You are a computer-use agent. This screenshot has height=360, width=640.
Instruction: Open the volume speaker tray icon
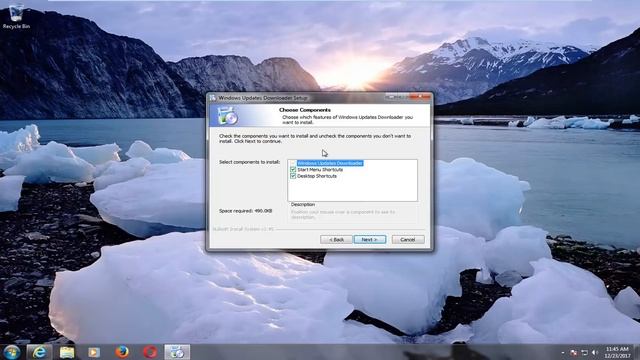point(595,352)
